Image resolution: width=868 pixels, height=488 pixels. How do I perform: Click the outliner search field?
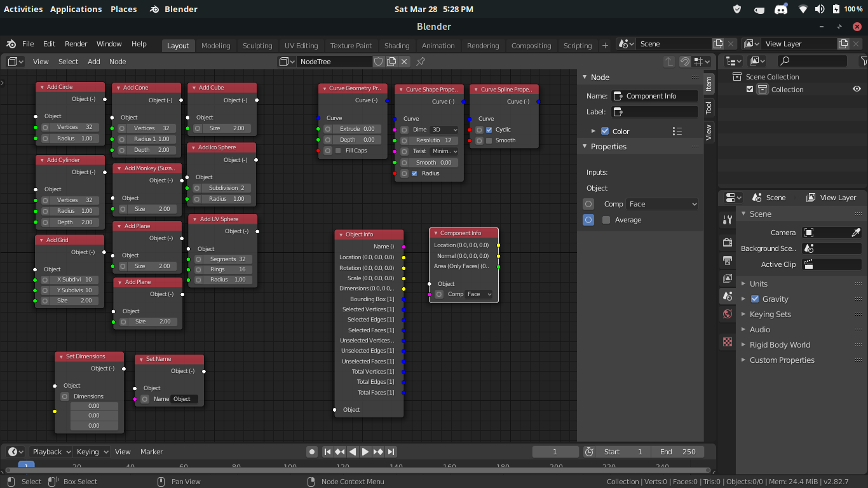(812, 61)
